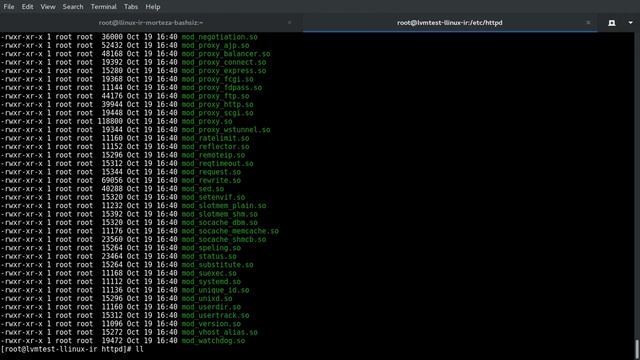The height and width of the screenshot is (360, 640).
Task: Click the mod_speling.so file name
Action: (211, 248)
